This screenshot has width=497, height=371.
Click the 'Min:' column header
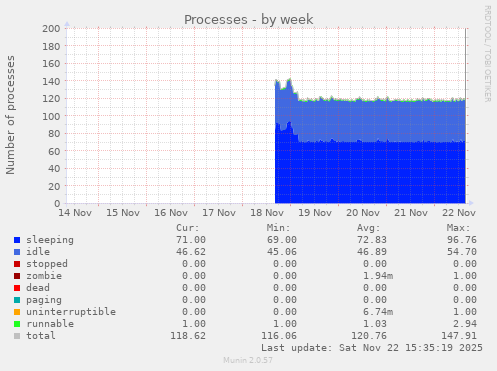(278, 228)
